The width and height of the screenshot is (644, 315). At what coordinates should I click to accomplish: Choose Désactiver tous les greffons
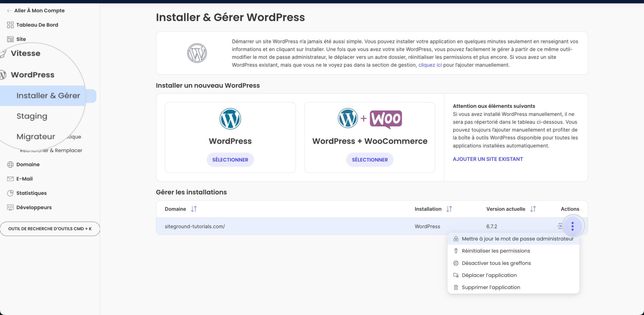[513, 263]
